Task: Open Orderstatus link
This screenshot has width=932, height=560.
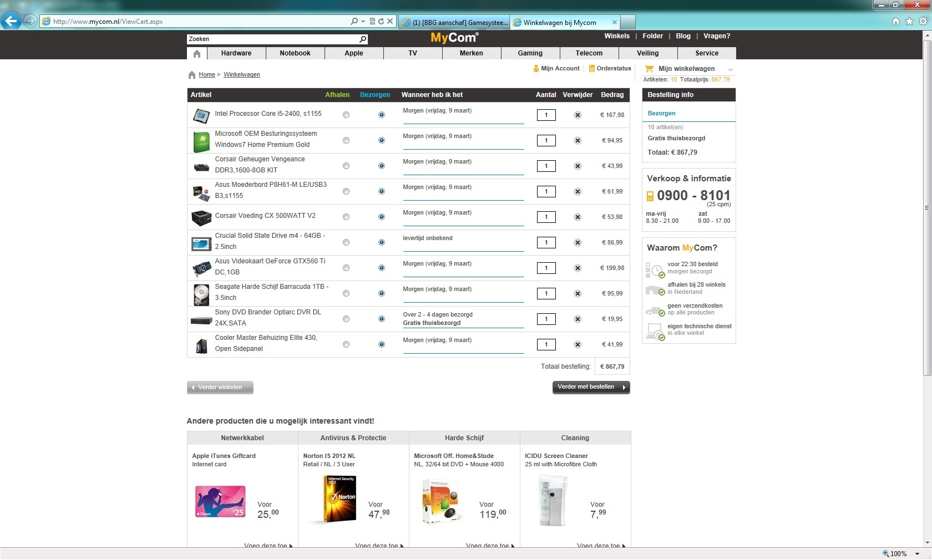Action: pos(610,69)
